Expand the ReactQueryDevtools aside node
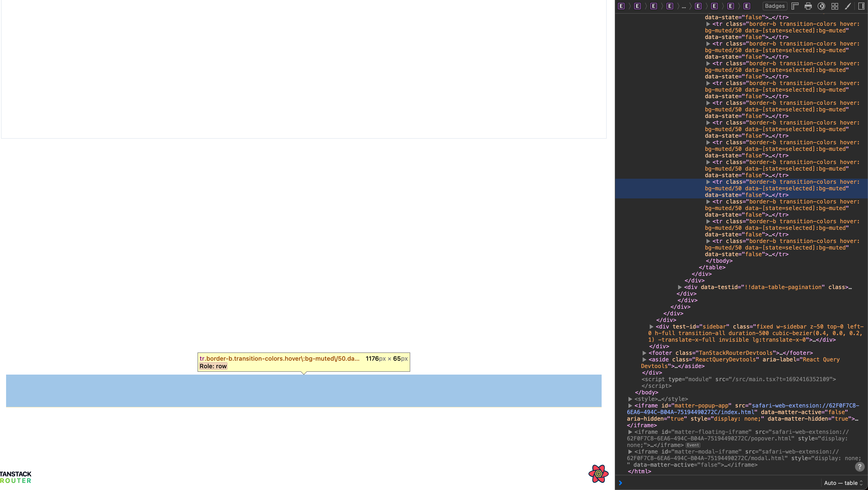 644,360
